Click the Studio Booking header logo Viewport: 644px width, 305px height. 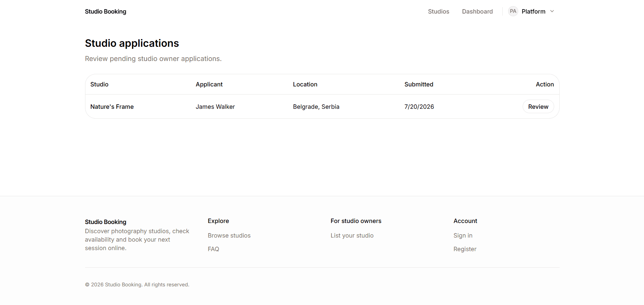pos(105,12)
